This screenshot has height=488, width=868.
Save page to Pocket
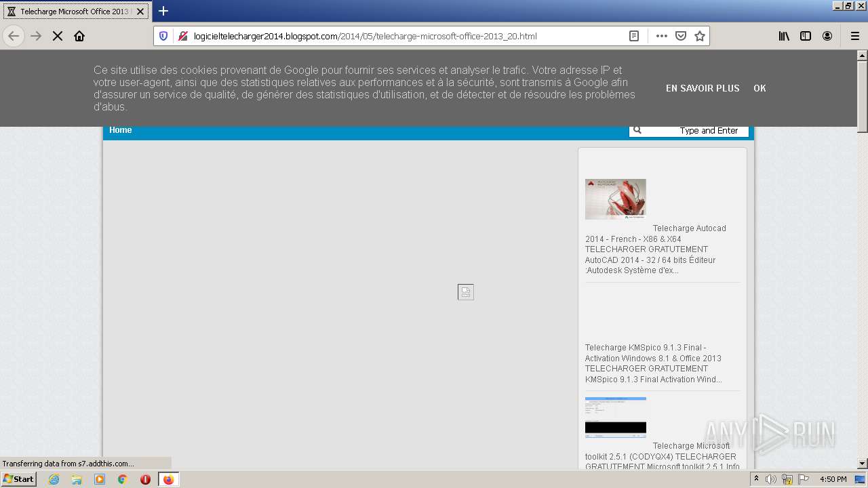tap(681, 36)
